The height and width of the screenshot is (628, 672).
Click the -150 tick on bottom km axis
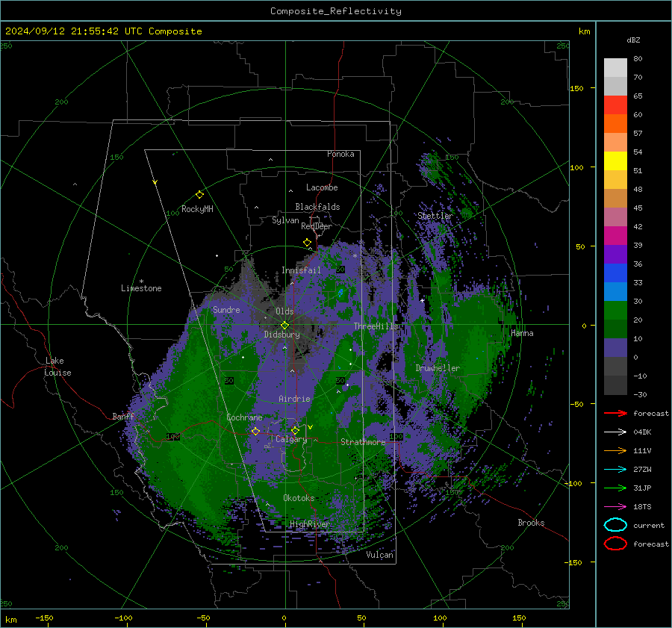(44, 618)
